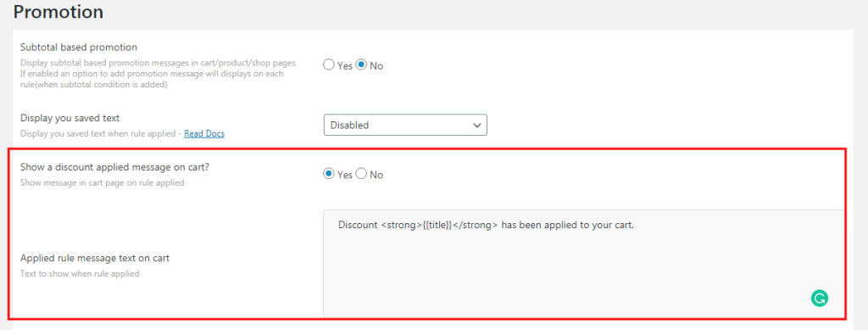Click the 'Subtotal based promotion' label
The width and height of the screenshot is (868, 330).
click(79, 47)
